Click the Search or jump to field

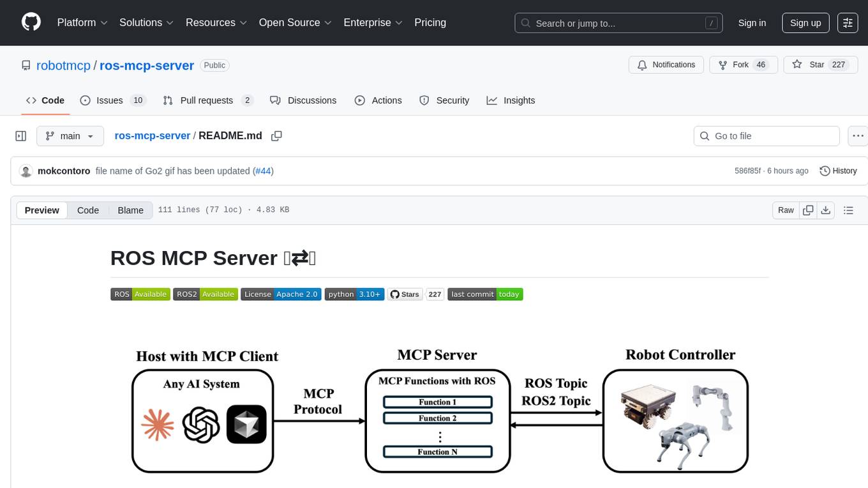[x=618, y=23]
